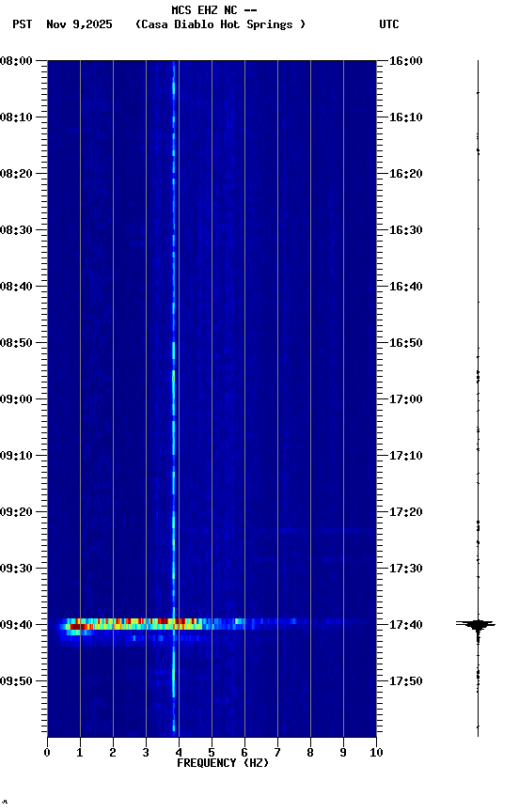Click the station title 'MCS EHZ NC --'
The height and width of the screenshot is (812, 519).
tap(214, 10)
